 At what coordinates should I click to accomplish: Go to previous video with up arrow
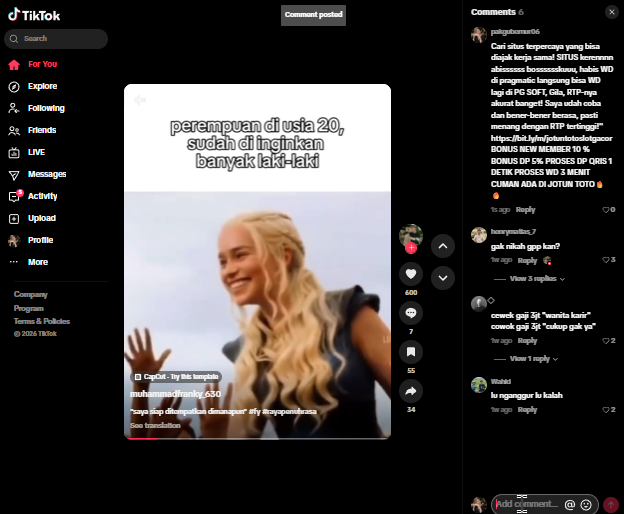443,246
